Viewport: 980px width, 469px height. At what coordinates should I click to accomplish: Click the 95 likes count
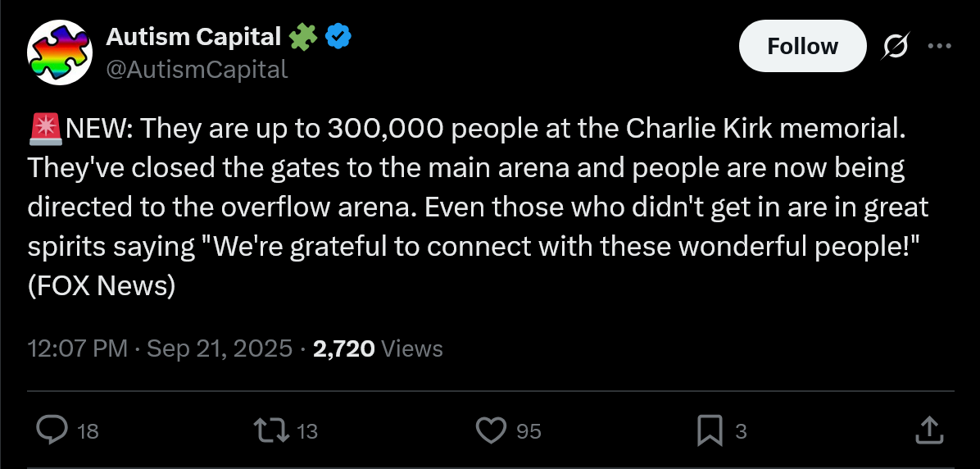(529, 431)
